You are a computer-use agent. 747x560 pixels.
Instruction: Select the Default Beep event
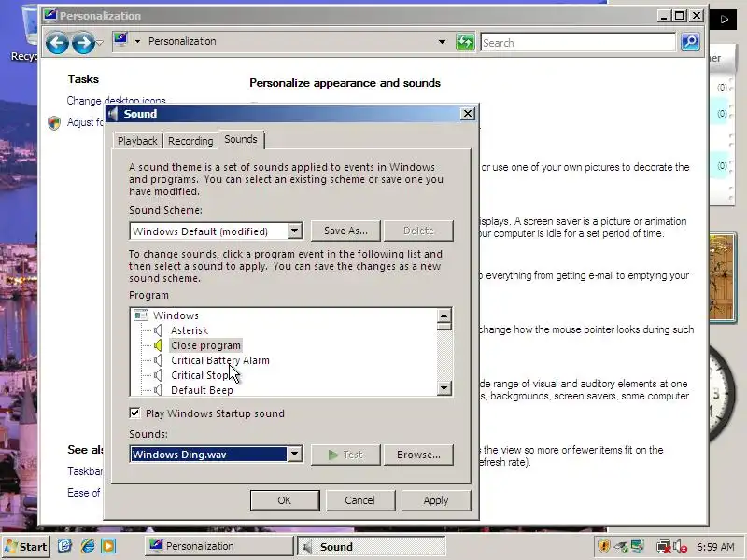pos(202,390)
